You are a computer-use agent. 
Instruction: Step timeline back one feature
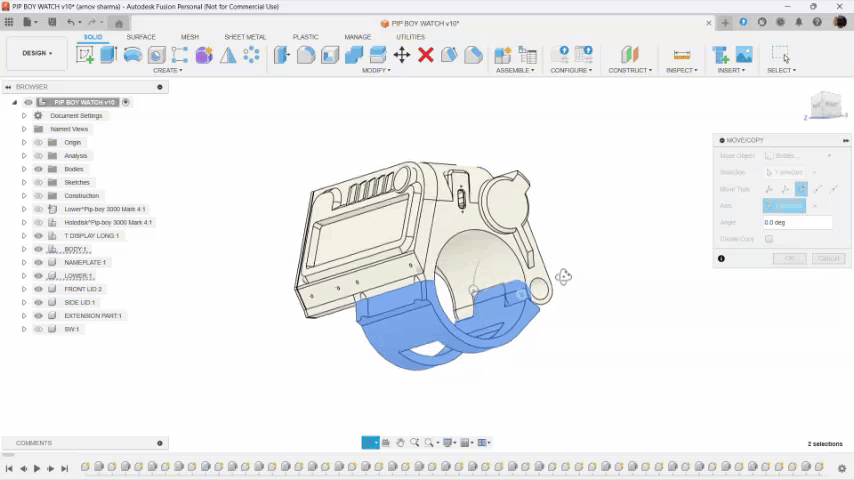[23, 469]
